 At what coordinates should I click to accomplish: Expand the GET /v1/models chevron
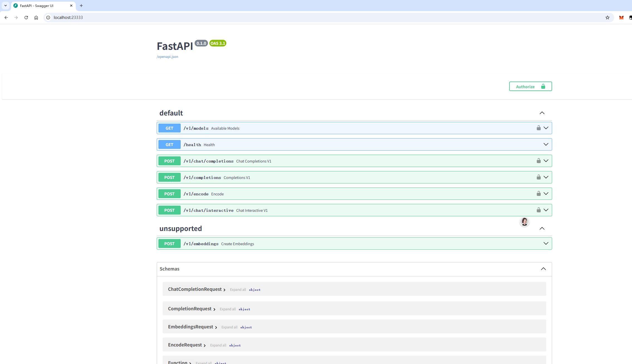point(546,128)
